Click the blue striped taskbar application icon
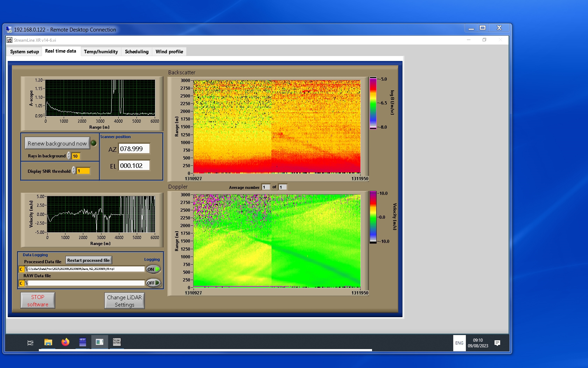The image size is (588, 368). pyautogui.click(x=83, y=342)
